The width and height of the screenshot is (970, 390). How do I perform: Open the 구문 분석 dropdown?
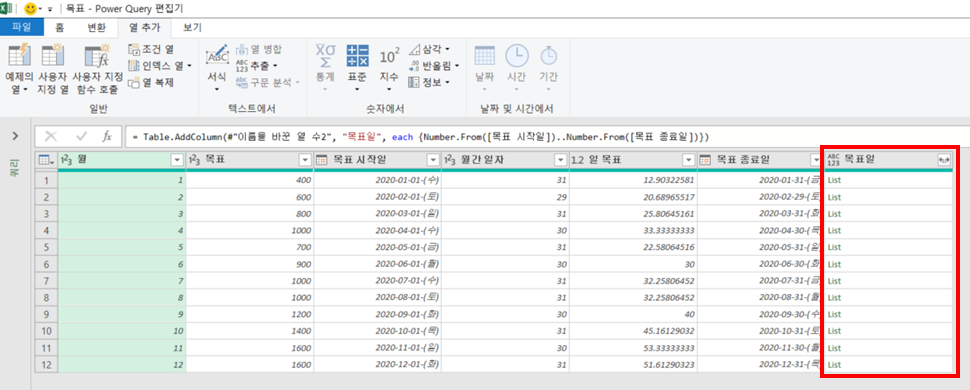(x=268, y=82)
